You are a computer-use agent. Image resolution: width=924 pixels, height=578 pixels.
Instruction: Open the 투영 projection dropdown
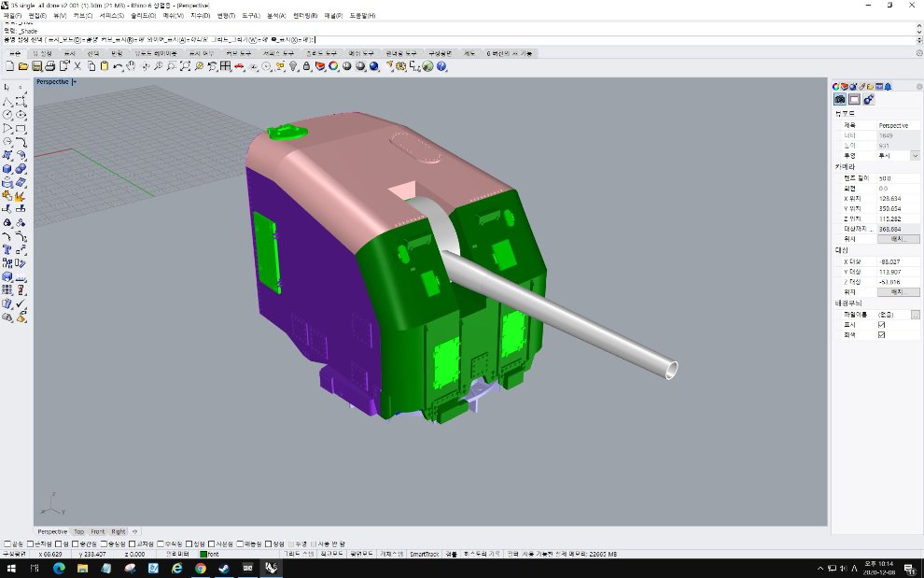[x=915, y=156]
